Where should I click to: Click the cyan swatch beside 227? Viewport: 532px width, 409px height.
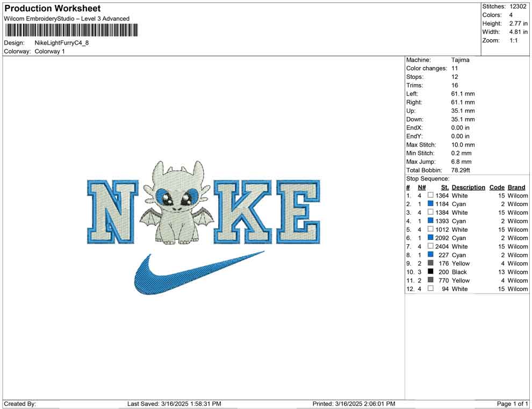[x=430, y=254]
